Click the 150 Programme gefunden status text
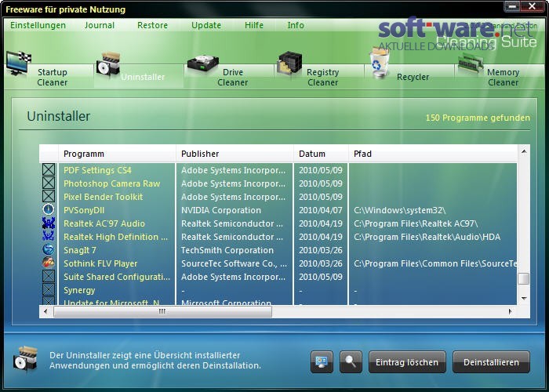 point(478,118)
